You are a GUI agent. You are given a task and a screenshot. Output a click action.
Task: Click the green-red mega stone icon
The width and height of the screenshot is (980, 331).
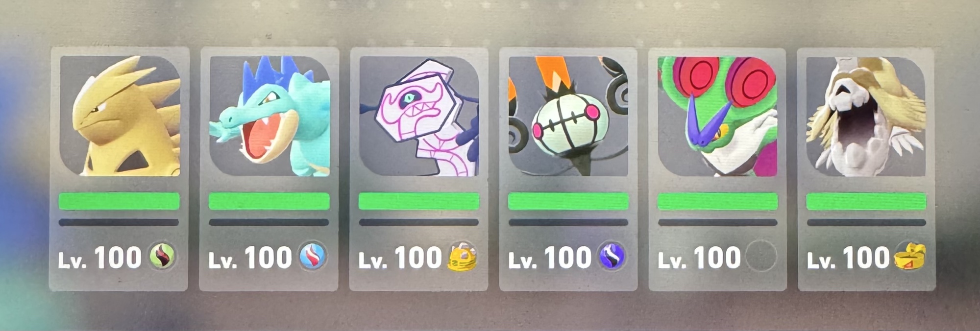163,257
